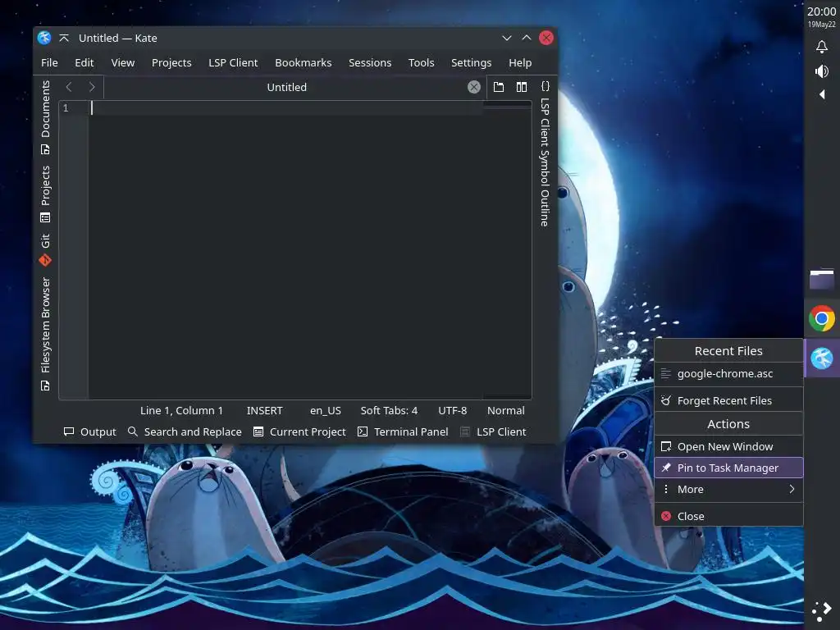Open the Bookmarks menu

304,62
